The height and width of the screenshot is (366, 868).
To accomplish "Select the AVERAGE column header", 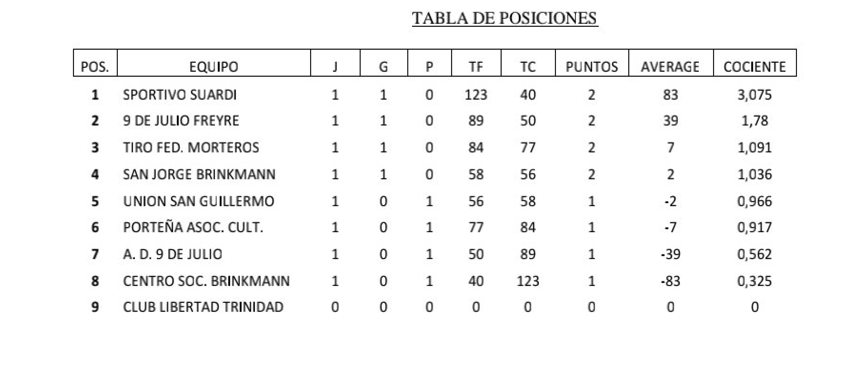I will [x=670, y=67].
